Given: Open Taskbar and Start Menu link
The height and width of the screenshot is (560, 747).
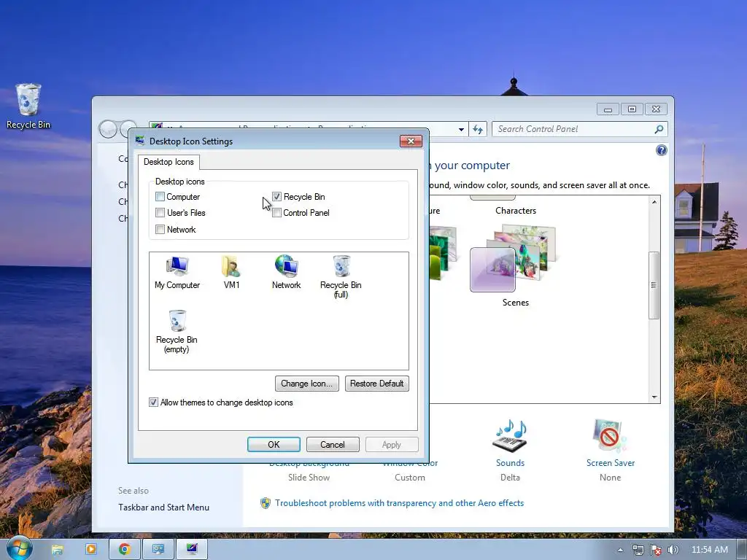Looking at the screenshot, I should [164, 507].
